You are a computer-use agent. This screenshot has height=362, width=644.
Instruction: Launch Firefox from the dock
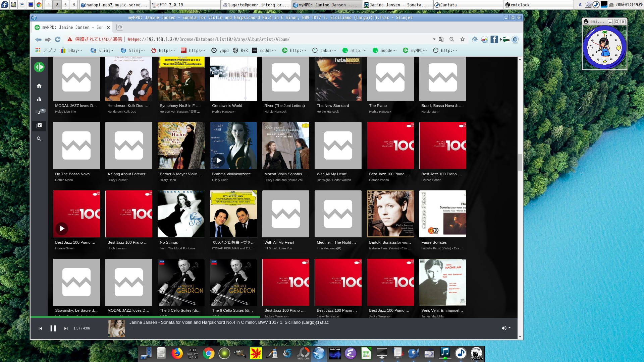[177, 353]
